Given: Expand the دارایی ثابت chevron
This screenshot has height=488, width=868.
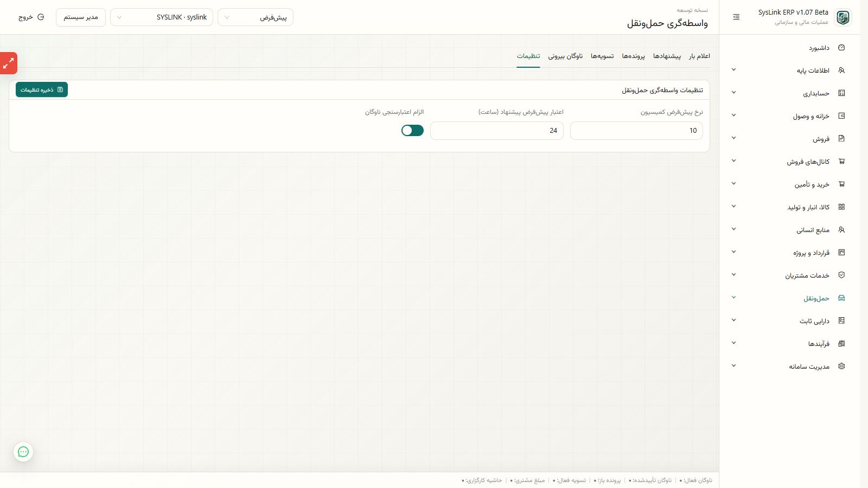Looking at the screenshot, I should 733,320.
